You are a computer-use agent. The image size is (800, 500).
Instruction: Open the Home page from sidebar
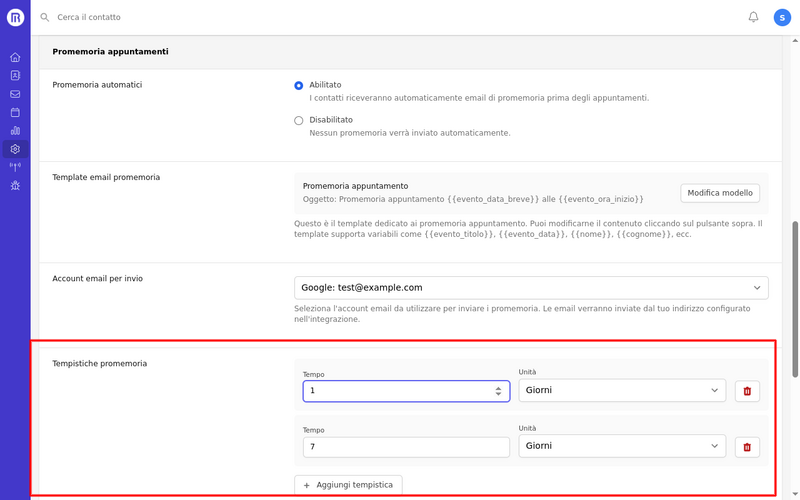pyautogui.click(x=15, y=57)
